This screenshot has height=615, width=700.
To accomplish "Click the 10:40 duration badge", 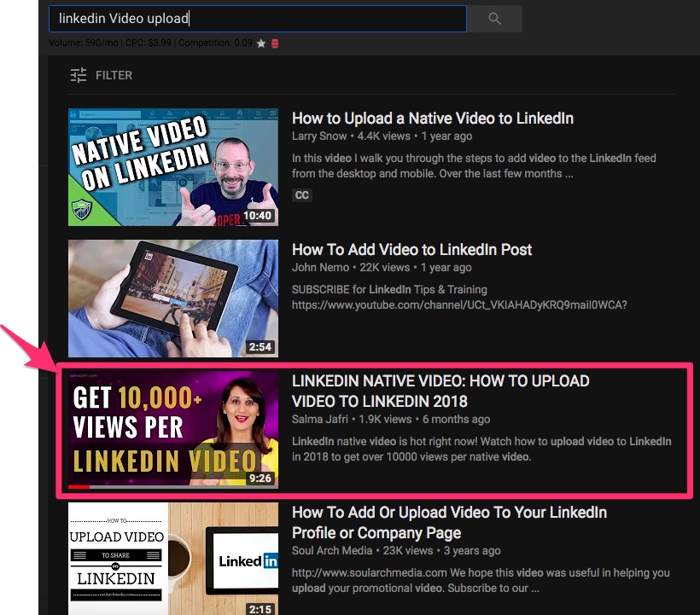I will 258,216.
